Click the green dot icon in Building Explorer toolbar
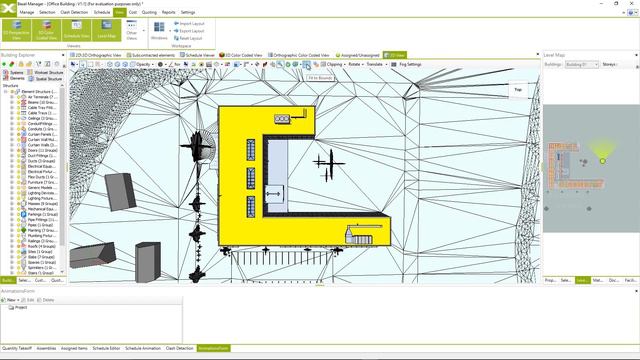Image resolution: width=640 pixels, height=360 pixels. pos(4,64)
